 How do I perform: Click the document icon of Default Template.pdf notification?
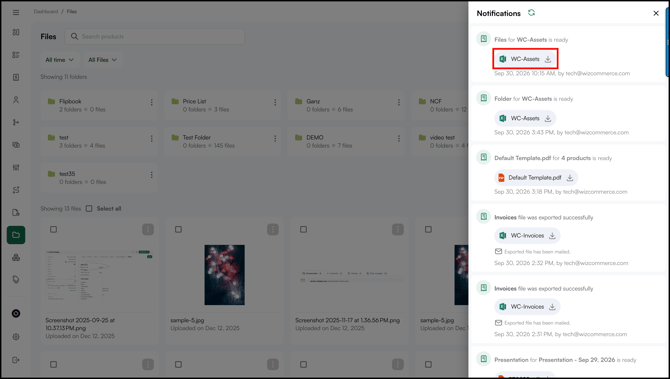[x=483, y=157]
